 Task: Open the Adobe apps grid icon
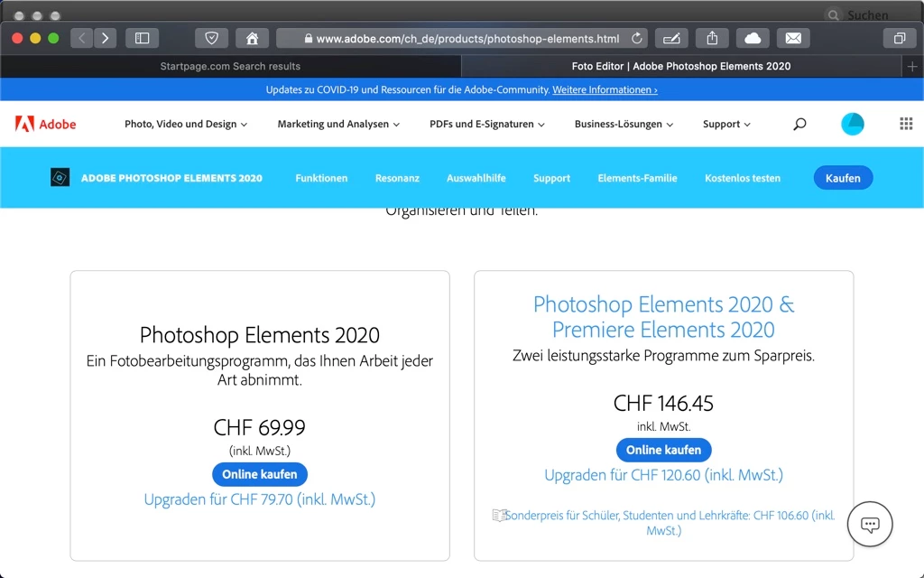[906, 124]
